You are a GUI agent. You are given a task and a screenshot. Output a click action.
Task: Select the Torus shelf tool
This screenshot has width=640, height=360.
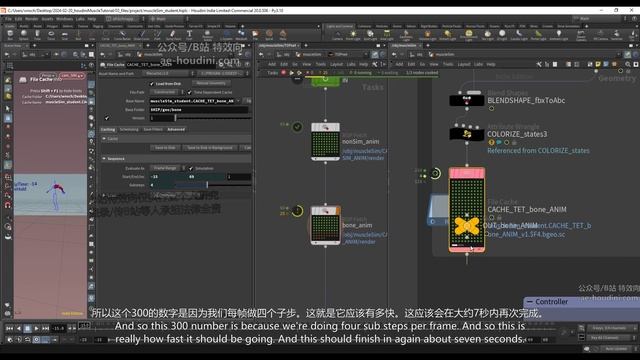pyautogui.click(x=51, y=35)
